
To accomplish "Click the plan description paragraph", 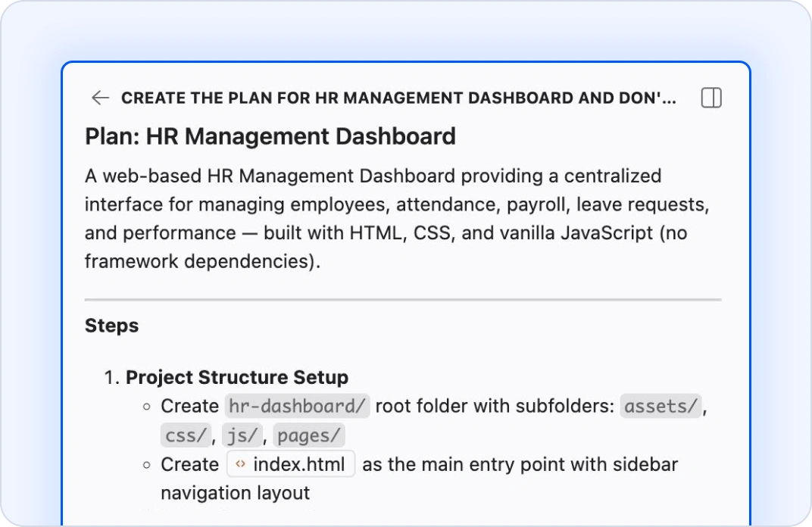I will (386, 219).
